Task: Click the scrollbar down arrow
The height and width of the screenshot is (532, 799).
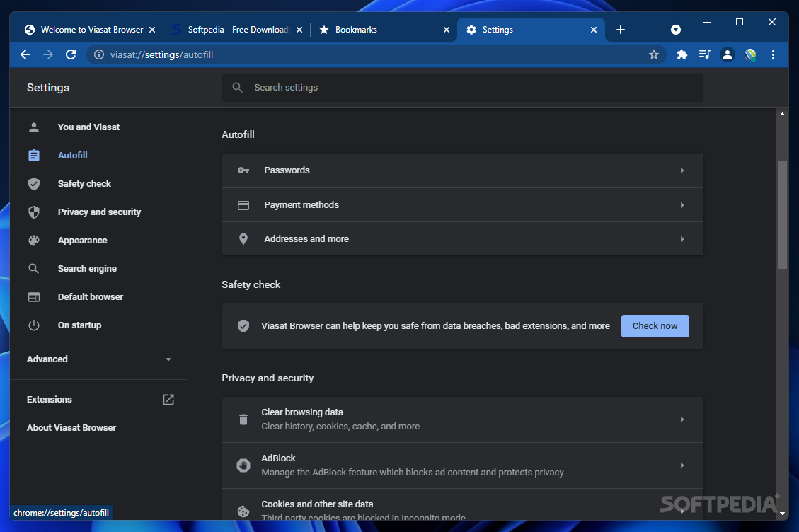Action: point(782,514)
